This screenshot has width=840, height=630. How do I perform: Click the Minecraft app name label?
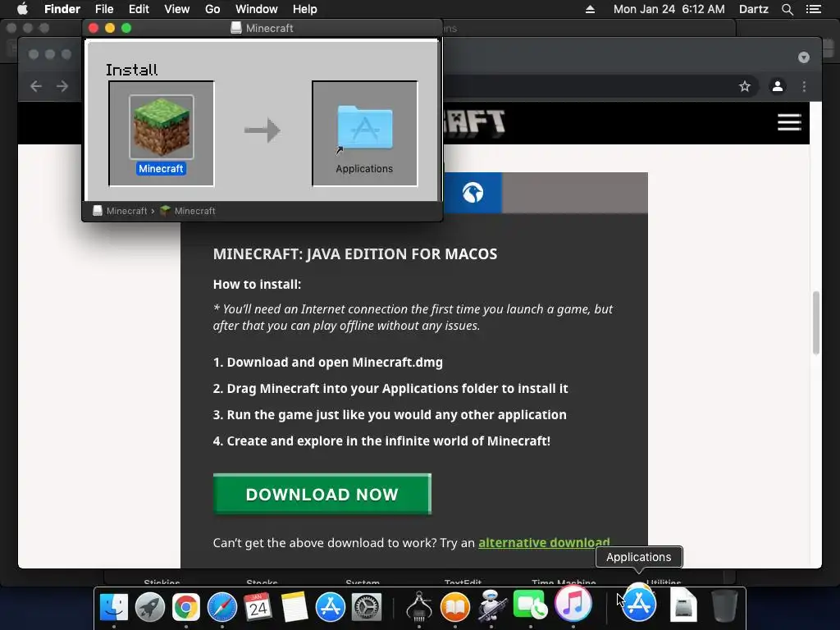click(161, 169)
